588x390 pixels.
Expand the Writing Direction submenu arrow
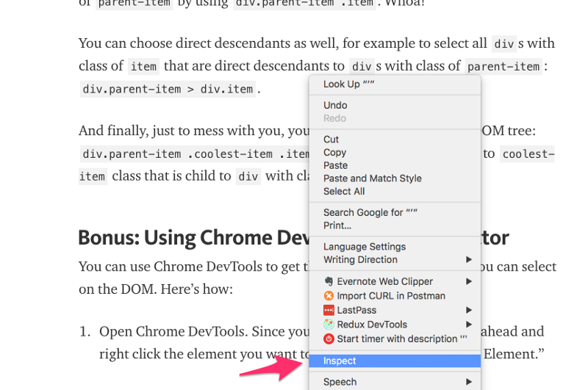point(469,260)
